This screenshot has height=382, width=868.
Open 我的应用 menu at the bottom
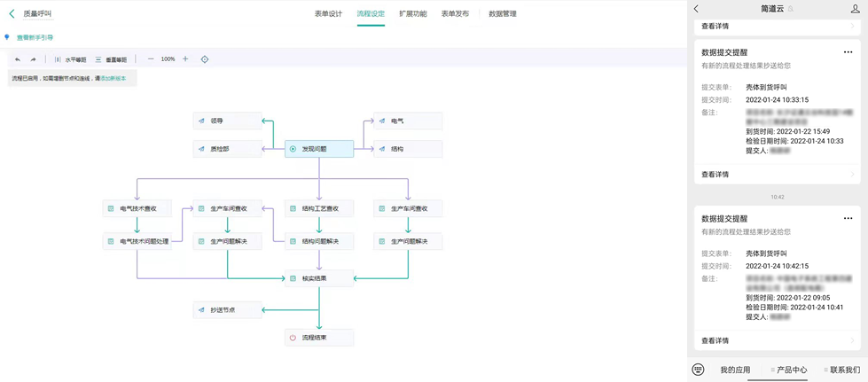point(735,370)
